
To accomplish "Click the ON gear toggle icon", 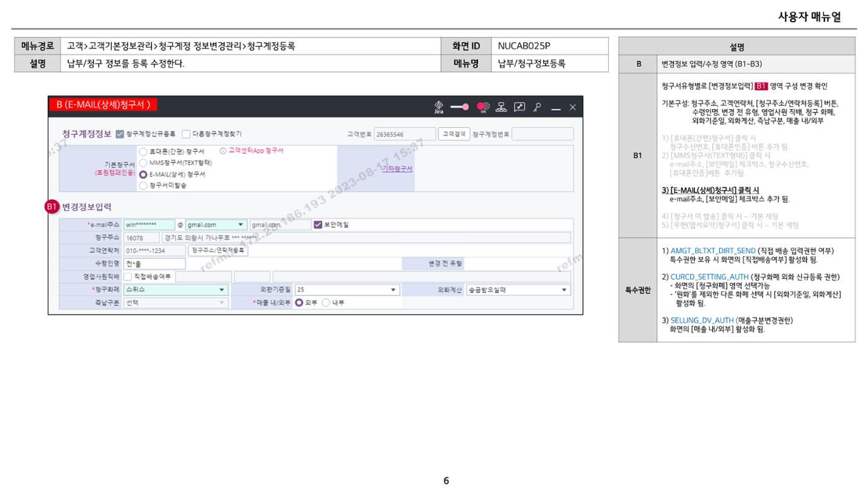I will tap(482, 107).
